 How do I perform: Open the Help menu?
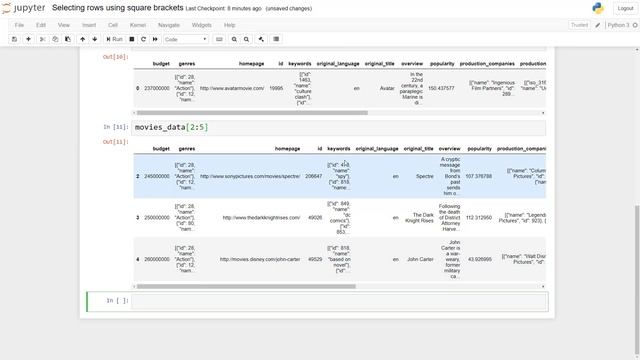pyautogui.click(x=229, y=25)
